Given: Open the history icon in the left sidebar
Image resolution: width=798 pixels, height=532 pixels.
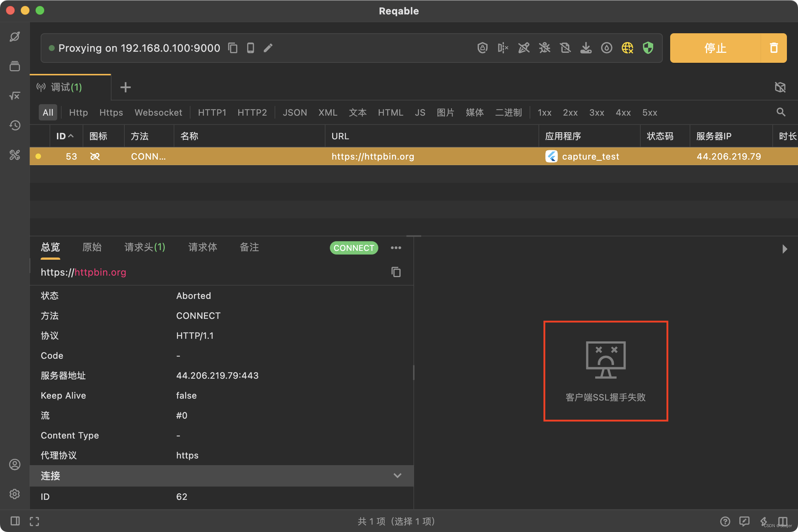Looking at the screenshot, I should tap(15, 126).
